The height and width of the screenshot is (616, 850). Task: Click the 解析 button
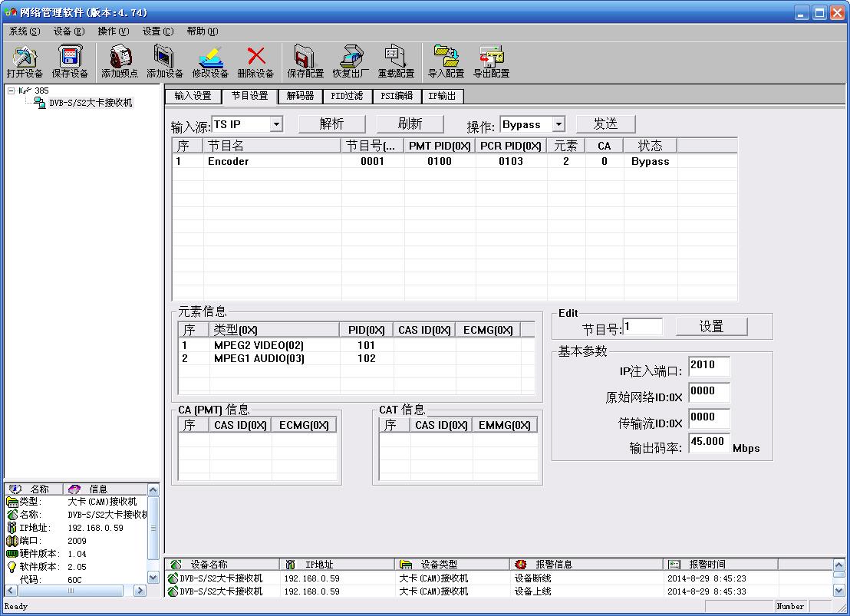331,124
